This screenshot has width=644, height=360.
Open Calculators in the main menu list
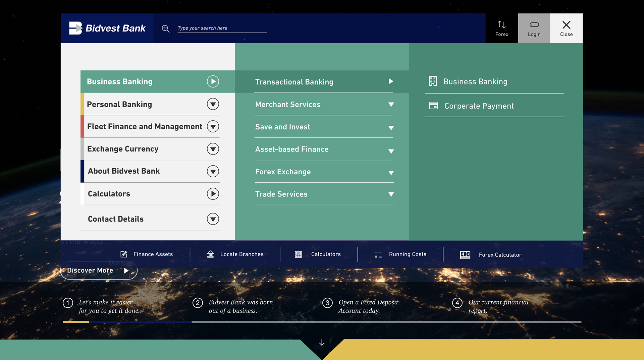coord(109,194)
